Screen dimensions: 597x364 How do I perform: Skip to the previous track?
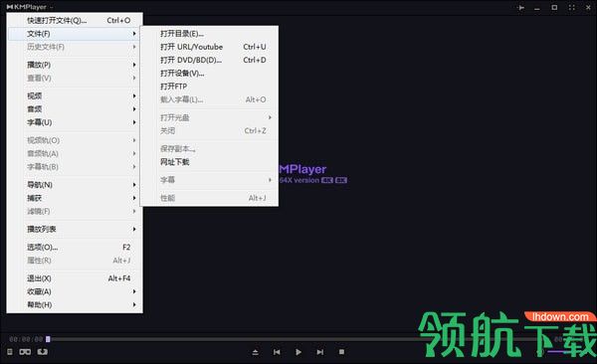point(277,352)
